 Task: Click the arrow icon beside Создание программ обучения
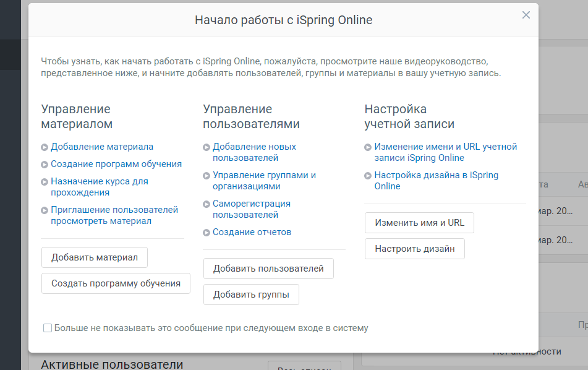click(x=43, y=165)
